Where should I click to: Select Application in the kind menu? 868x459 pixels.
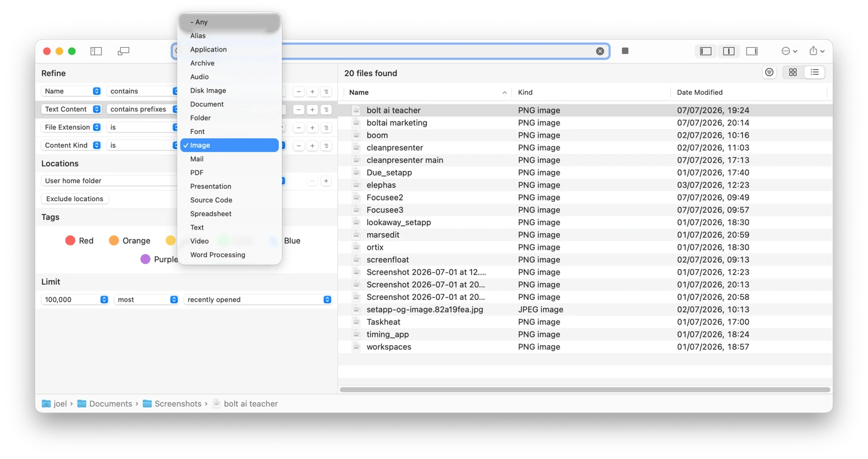tap(230, 49)
